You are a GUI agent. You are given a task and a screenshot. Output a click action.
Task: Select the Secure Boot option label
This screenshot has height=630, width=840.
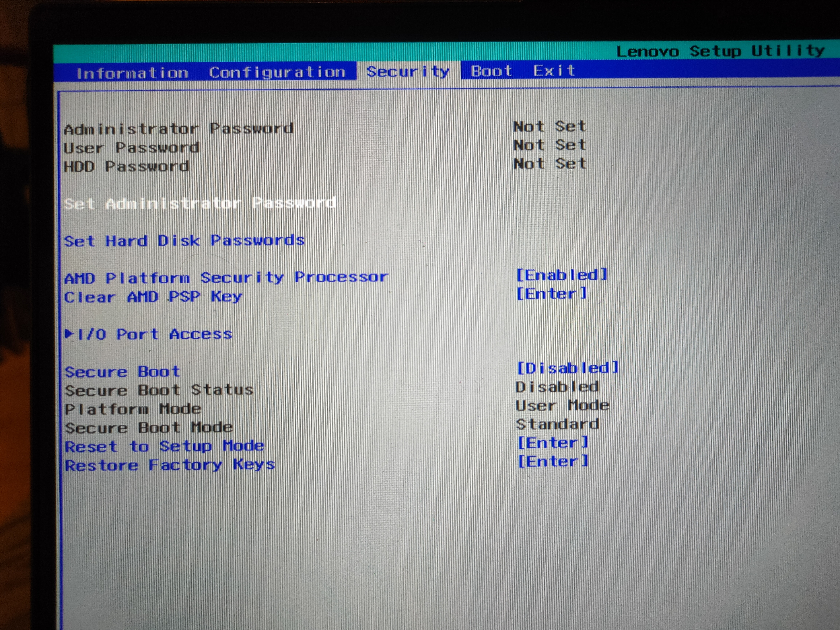pos(122,371)
